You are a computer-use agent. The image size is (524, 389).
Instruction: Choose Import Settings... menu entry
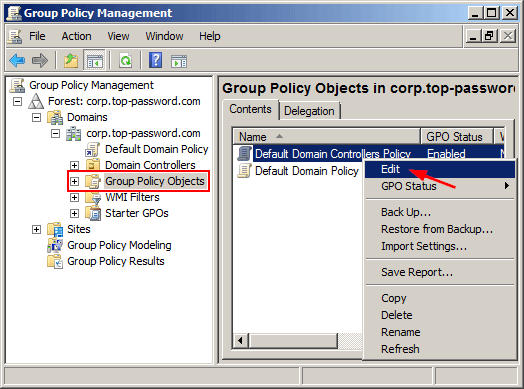point(440,246)
